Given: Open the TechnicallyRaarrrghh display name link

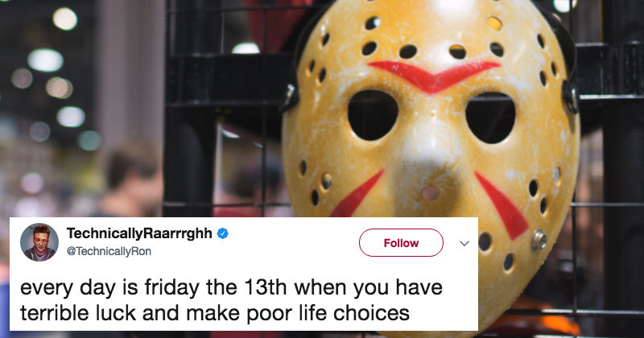Looking at the screenshot, I should pyautogui.click(x=139, y=233).
